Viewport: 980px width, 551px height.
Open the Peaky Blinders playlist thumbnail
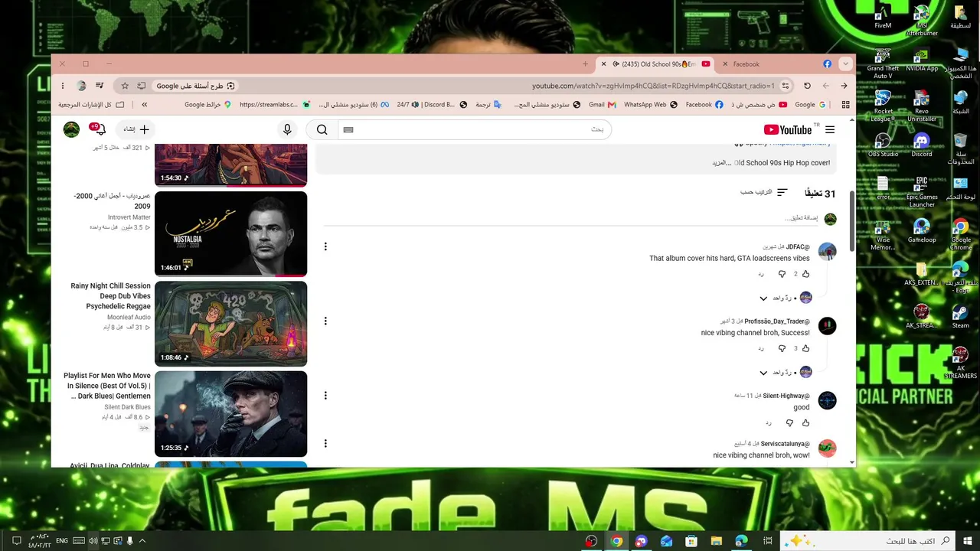click(x=230, y=414)
